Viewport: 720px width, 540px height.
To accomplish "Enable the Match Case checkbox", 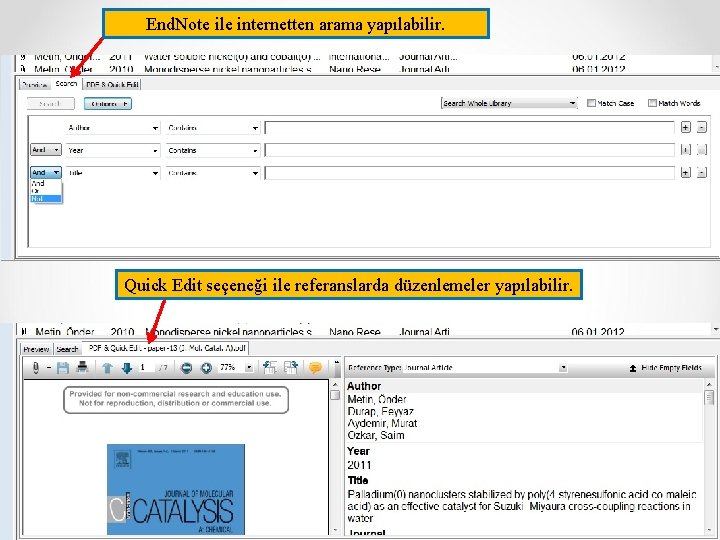I will coord(591,103).
